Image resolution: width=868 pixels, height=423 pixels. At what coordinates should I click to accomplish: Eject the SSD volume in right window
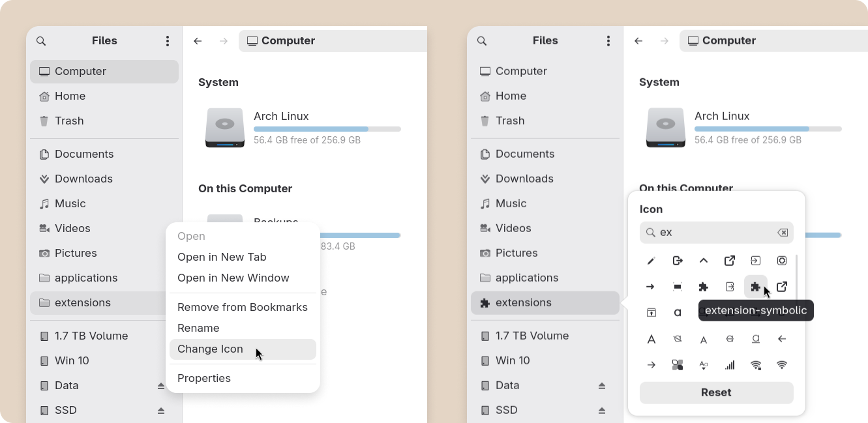click(x=602, y=411)
